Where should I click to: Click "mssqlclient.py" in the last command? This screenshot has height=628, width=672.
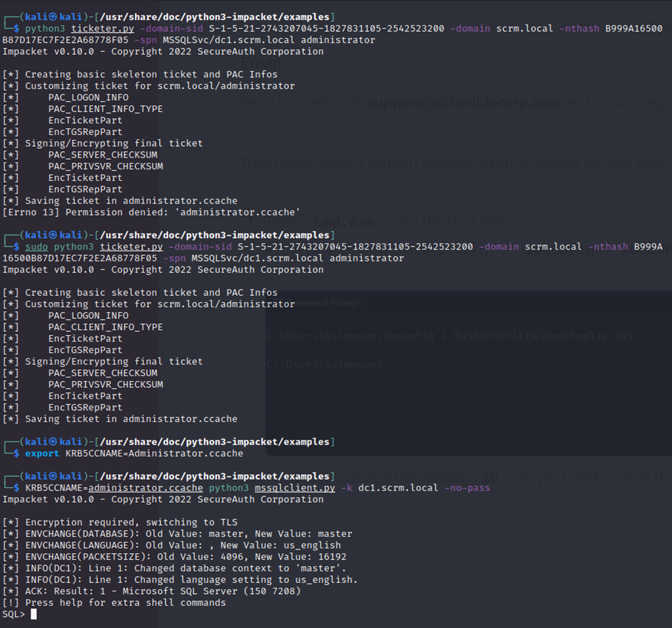pos(295,488)
